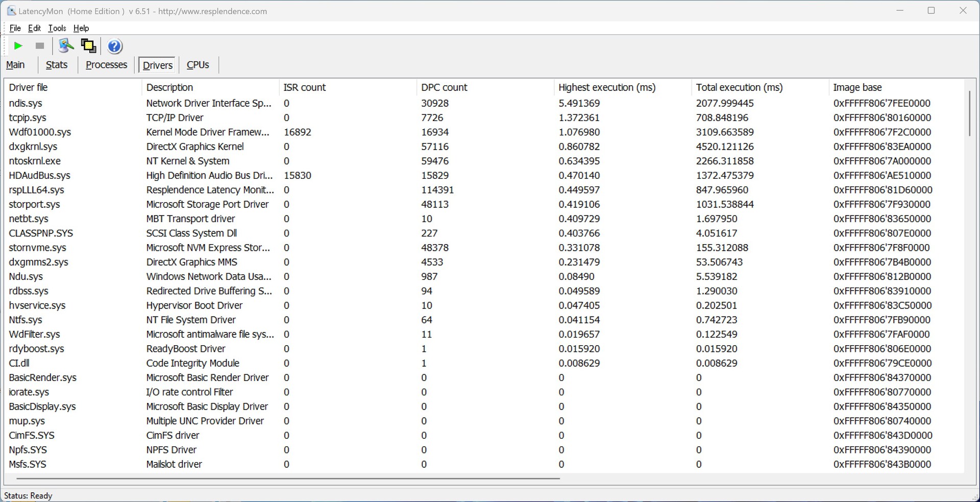The image size is (980, 502).
Task: Select the rdyboost.sys driver row
Action: [484, 349]
